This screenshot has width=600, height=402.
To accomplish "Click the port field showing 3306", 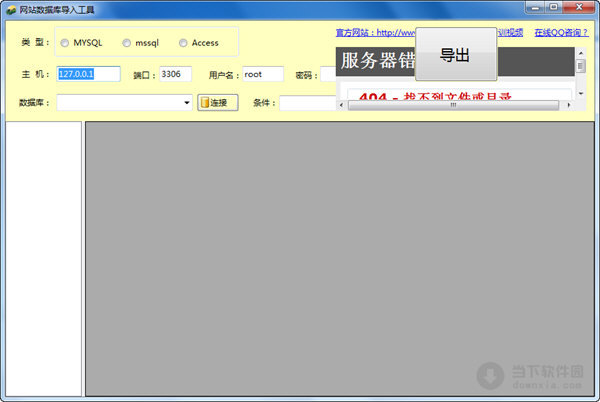I will point(175,74).
